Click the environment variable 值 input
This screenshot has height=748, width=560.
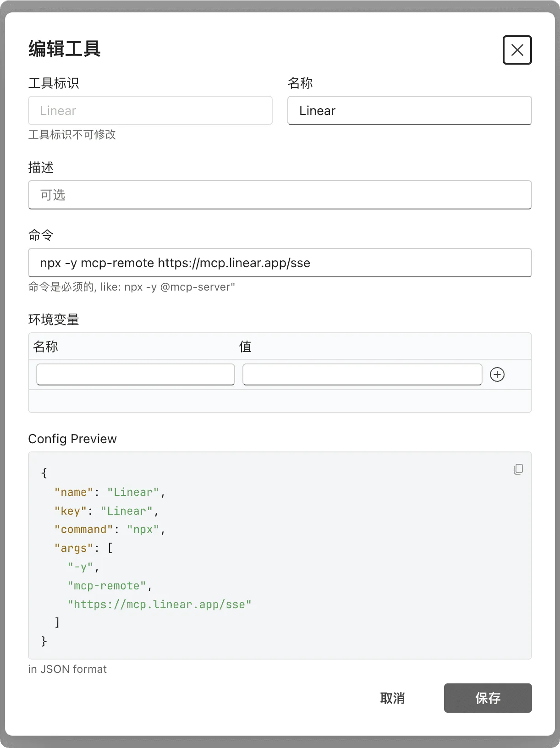tap(362, 374)
